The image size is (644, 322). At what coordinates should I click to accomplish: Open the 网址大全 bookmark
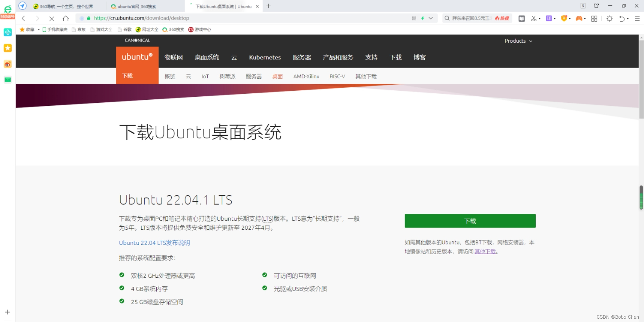pos(147,30)
